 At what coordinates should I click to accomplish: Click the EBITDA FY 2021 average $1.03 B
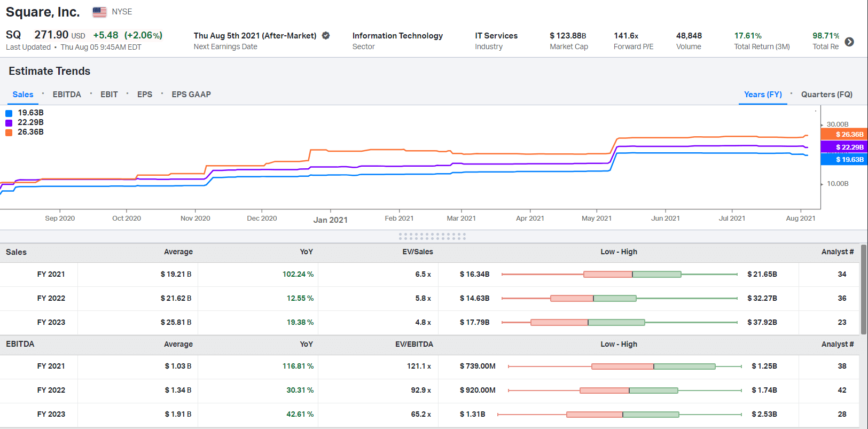coord(178,366)
